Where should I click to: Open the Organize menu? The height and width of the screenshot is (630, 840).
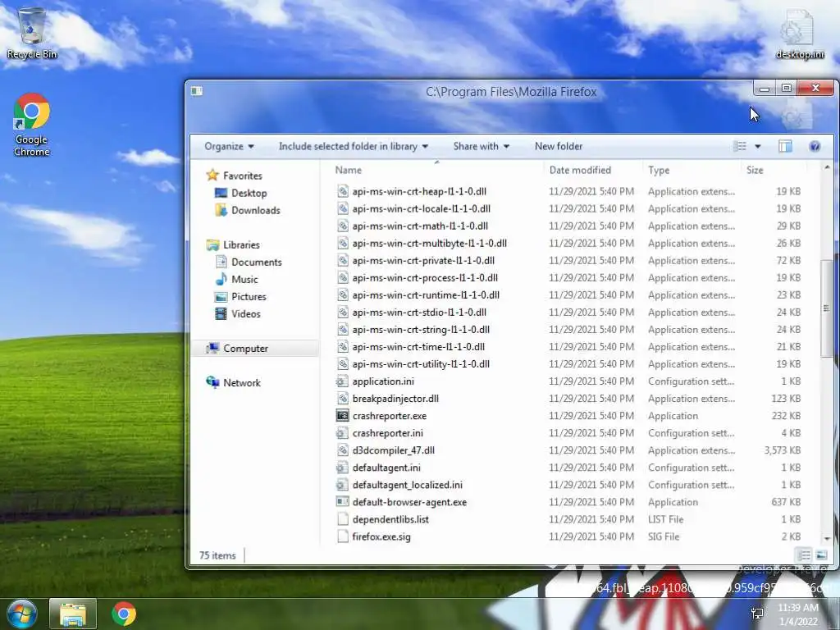tap(230, 146)
